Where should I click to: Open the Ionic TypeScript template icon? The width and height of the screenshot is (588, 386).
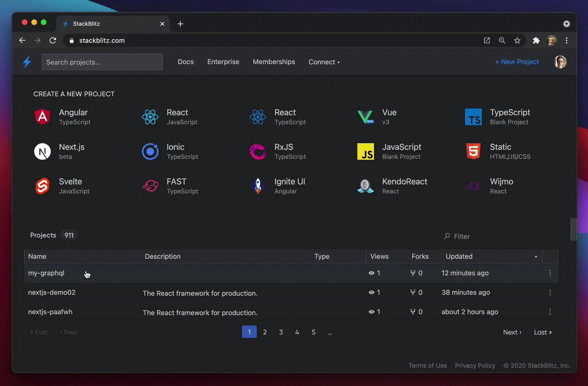click(150, 152)
